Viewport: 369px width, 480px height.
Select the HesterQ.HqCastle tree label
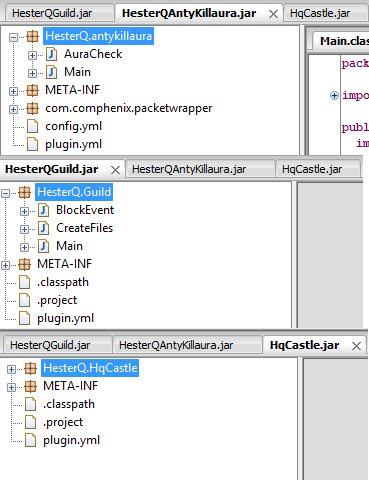pyautogui.click(x=90, y=368)
